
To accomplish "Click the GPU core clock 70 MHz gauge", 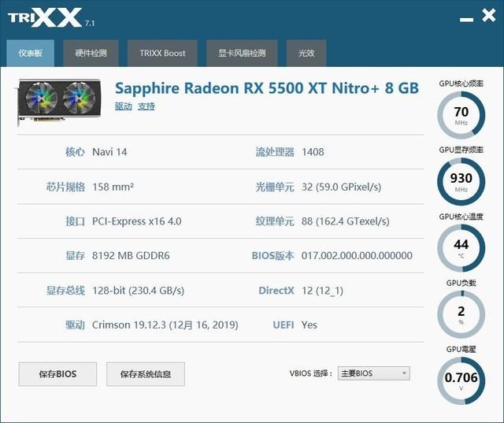I will click(461, 115).
